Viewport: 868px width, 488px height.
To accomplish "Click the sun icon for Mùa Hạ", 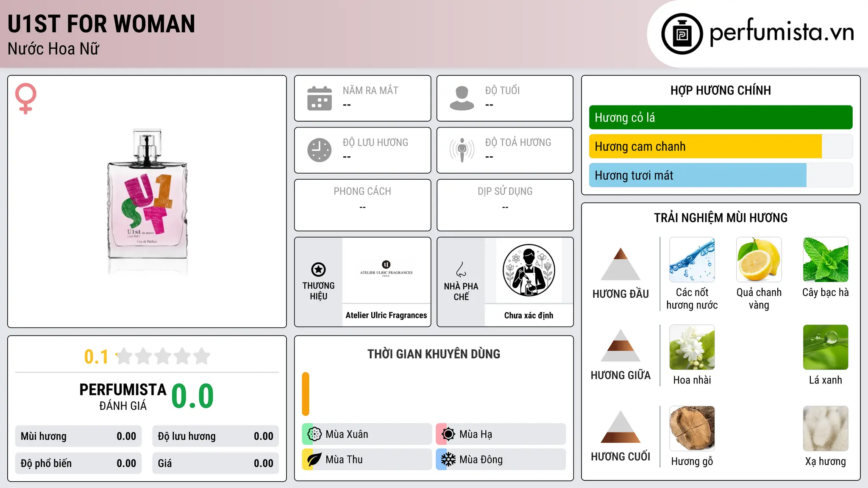I will (x=448, y=434).
